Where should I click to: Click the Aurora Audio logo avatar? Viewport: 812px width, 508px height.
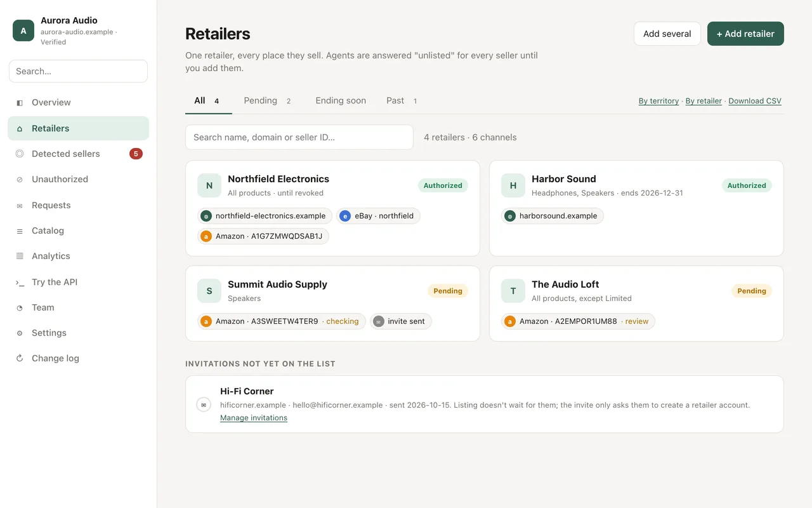click(x=23, y=30)
